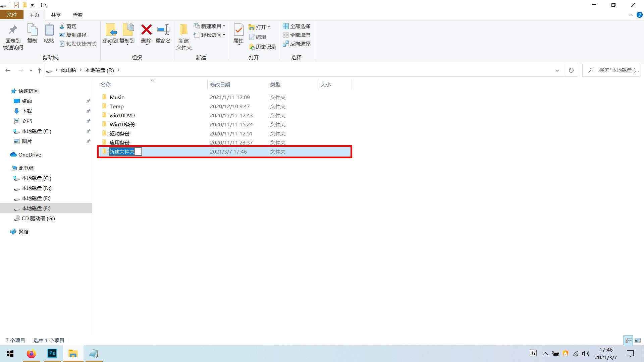Image resolution: width=644 pixels, height=362 pixels.
Task: Open Photoshop from the taskbar
Action: 52,354
